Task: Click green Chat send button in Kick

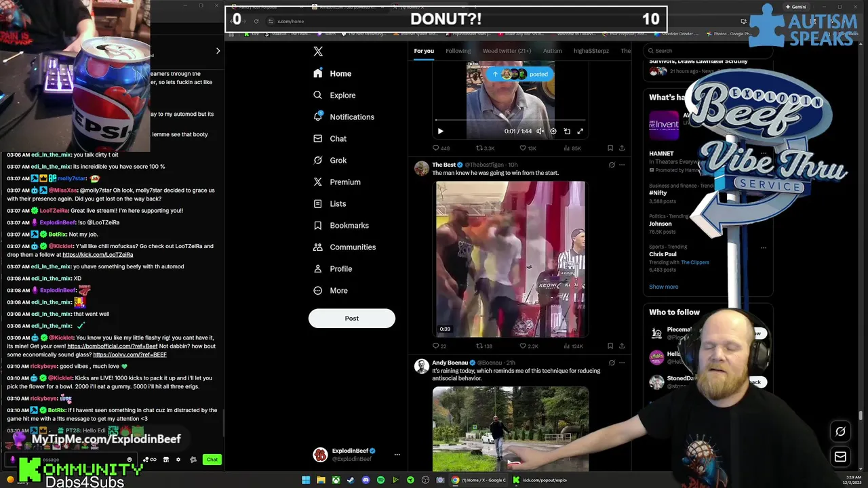Action: pyautogui.click(x=212, y=460)
